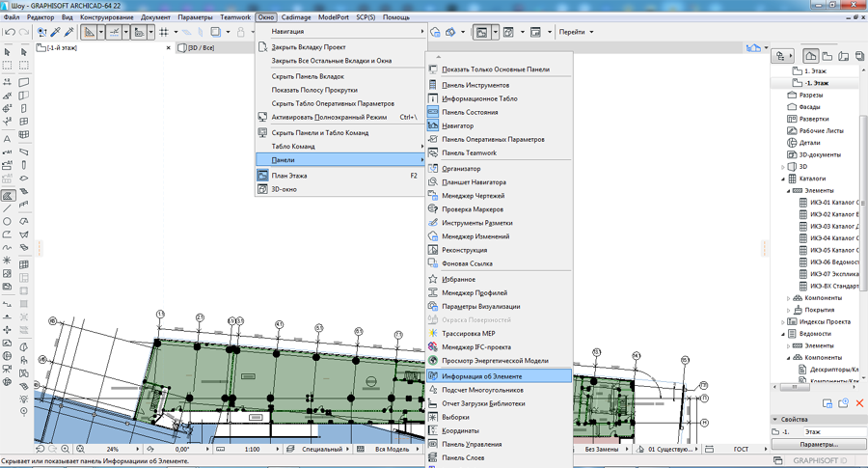Select the Text tool marked A
The height and width of the screenshot is (468, 868).
tap(7, 138)
